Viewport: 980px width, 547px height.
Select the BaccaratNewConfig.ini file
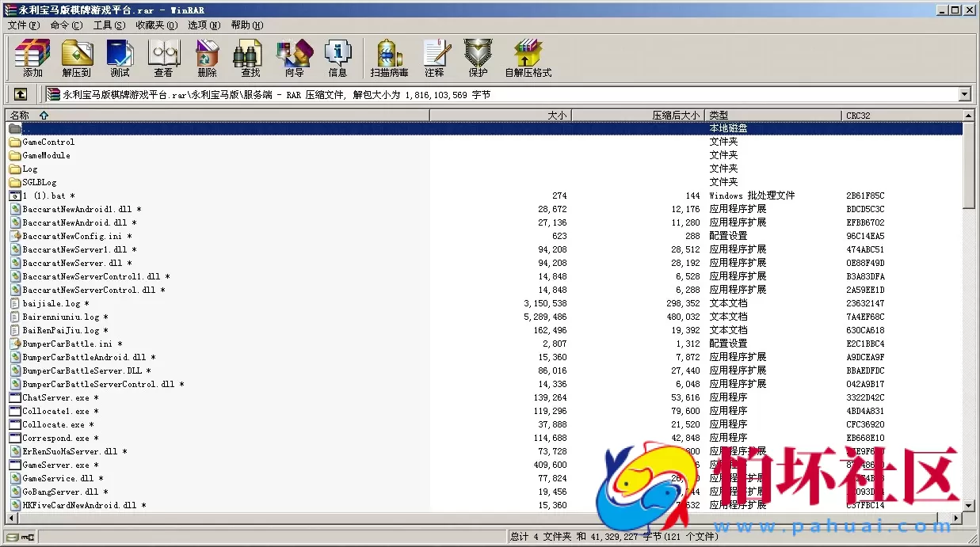[x=71, y=237]
